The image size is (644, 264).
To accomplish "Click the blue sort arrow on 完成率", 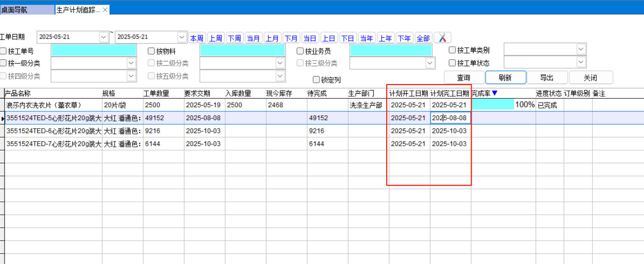I will [495, 93].
